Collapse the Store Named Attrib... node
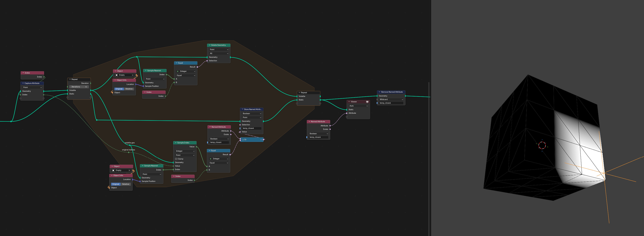 coord(242,109)
